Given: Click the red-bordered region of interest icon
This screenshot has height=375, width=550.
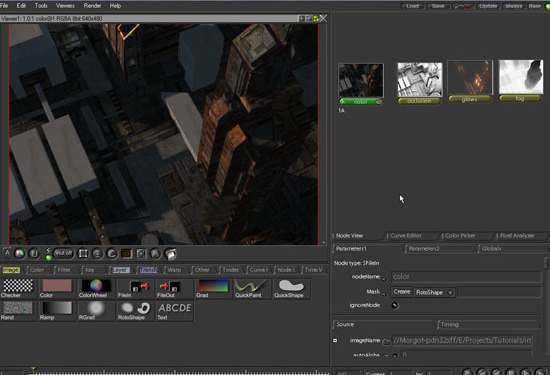Looking at the screenshot, I should click(127, 254).
